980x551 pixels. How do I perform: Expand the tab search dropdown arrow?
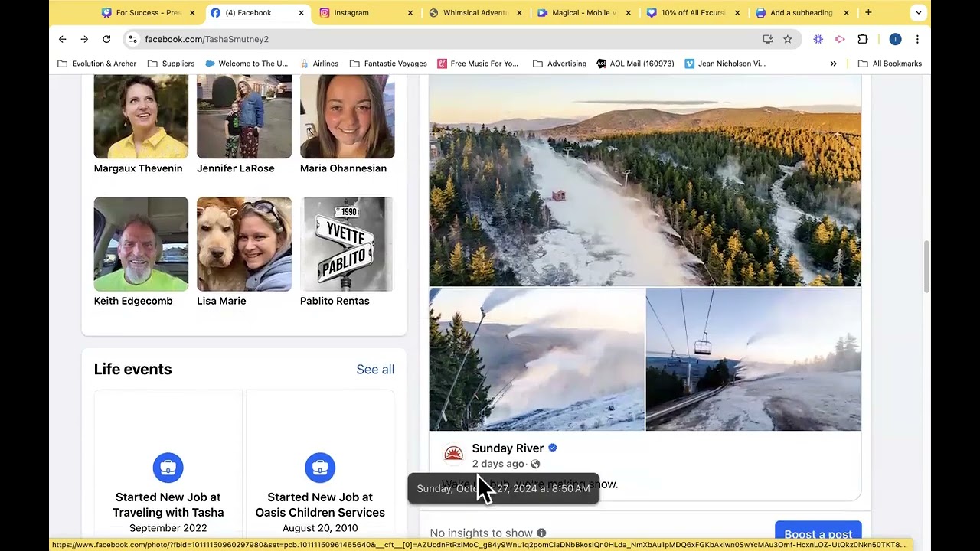point(919,12)
